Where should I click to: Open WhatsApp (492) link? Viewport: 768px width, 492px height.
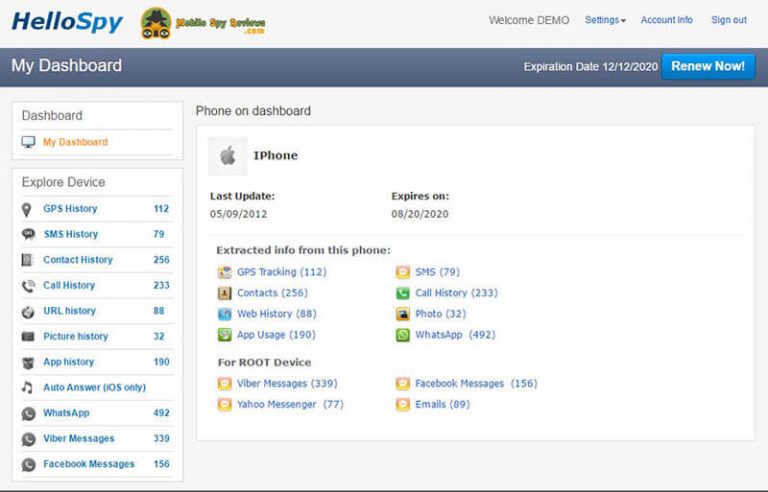click(456, 335)
